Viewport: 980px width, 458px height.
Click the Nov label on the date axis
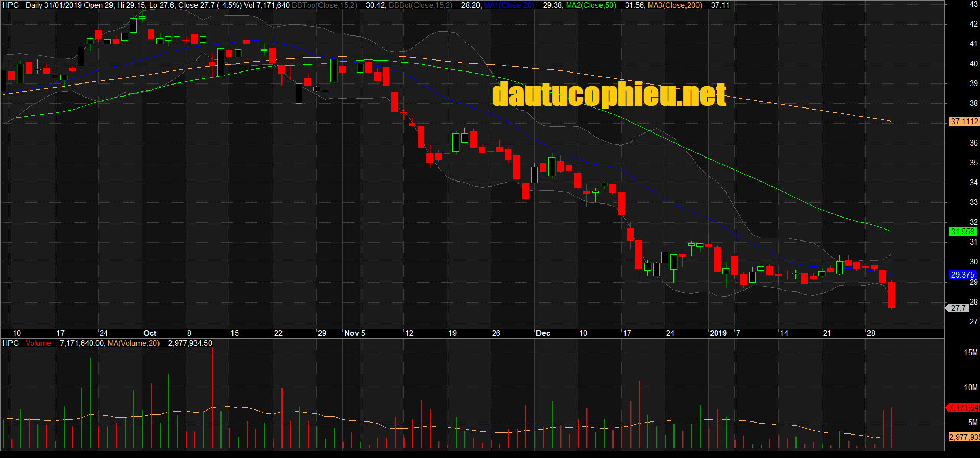click(x=351, y=333)
